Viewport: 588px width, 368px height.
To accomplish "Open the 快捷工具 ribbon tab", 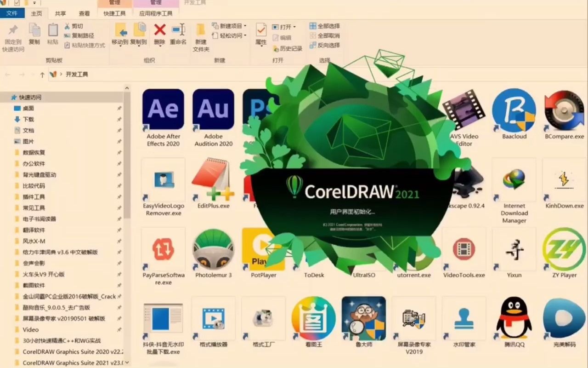I will [x=115, y=14].
